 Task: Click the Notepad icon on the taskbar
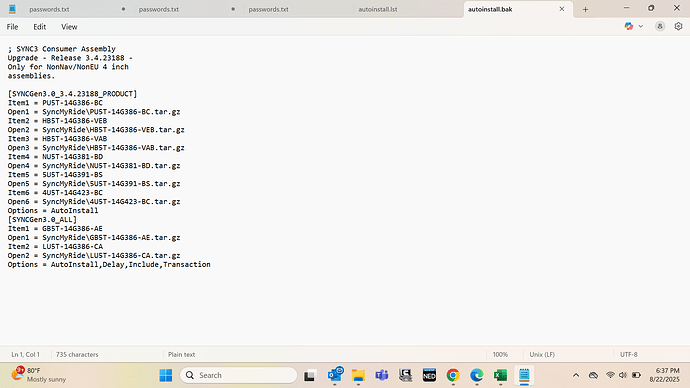click(524, 375)
